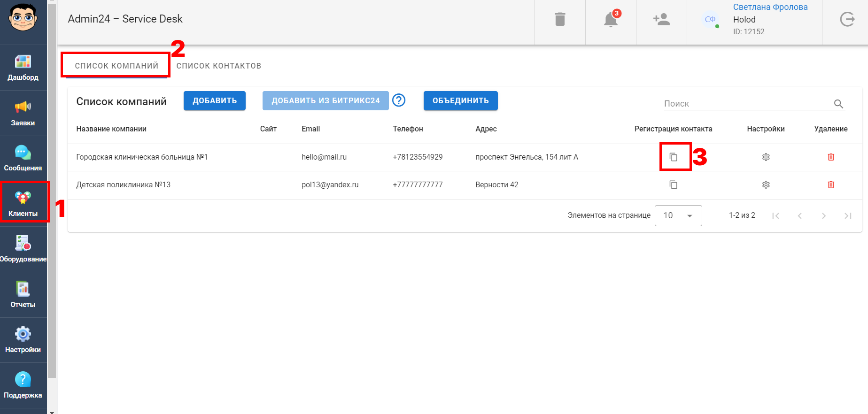Image resolution: width=868 pixels, height=414 pixels.
Task: Click the Добавить button
Action: point(215,100)
